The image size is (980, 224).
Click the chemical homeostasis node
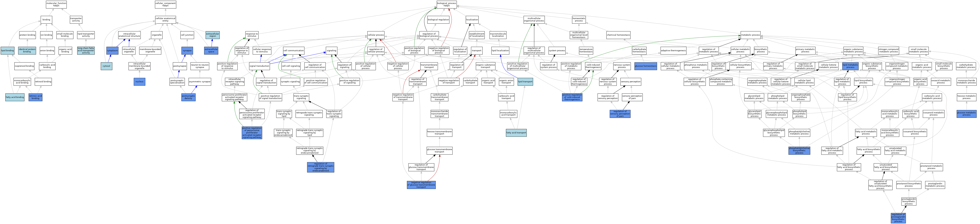click(618, 35)
